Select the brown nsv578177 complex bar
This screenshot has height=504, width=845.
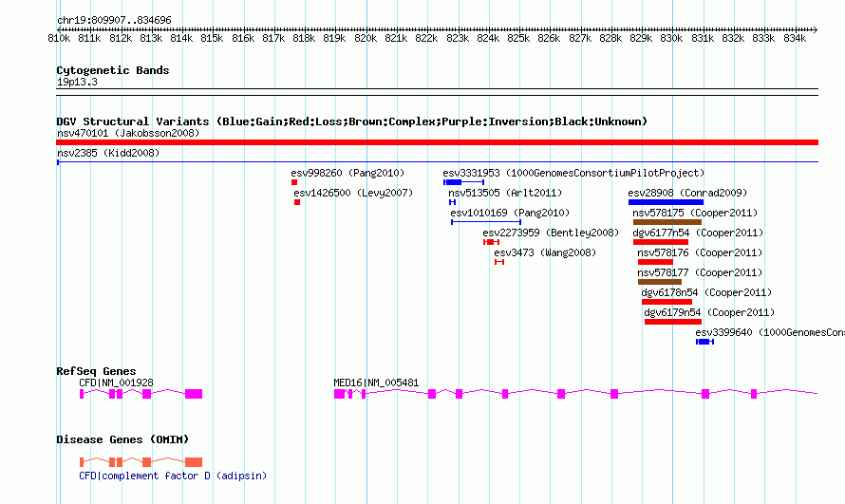(x=660, y=282)
